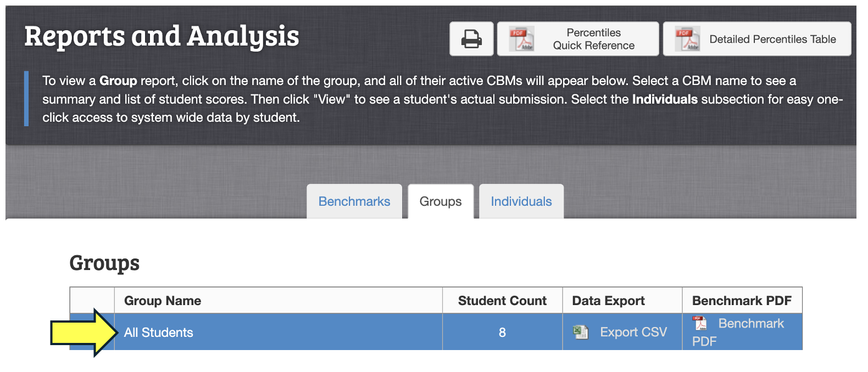Click the Benchmark PDF column header
This screenshot has width=868, height=372.
742,301
